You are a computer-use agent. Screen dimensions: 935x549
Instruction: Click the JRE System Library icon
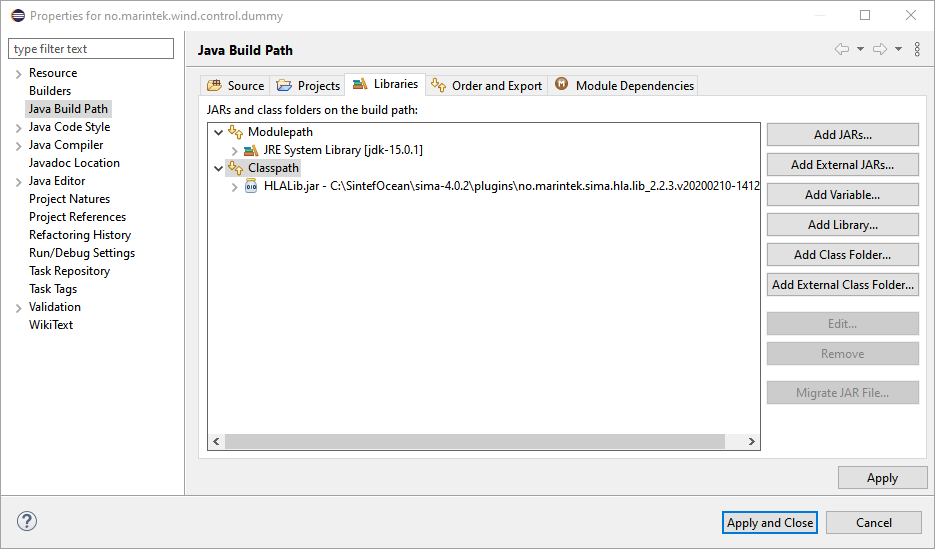252,150
